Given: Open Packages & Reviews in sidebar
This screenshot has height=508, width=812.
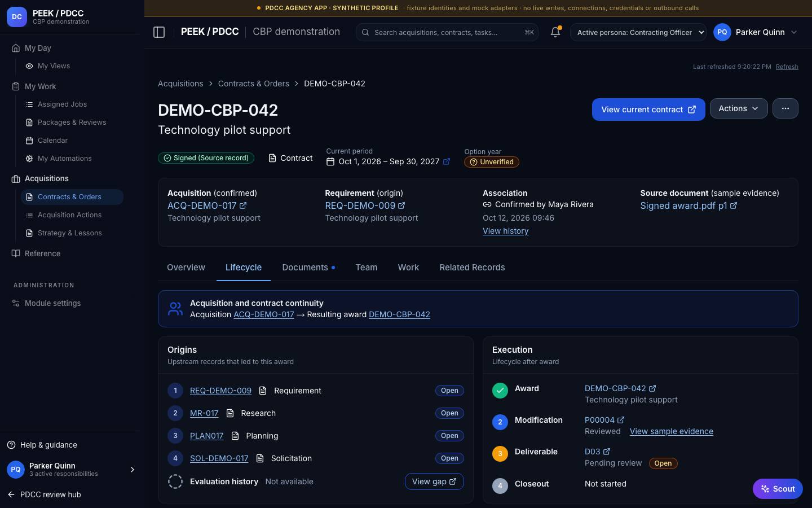Looking at the screenshot, I should point(72,122).
